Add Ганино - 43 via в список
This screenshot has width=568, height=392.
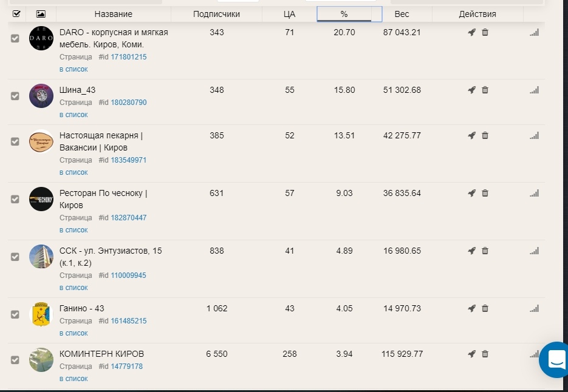74,333
